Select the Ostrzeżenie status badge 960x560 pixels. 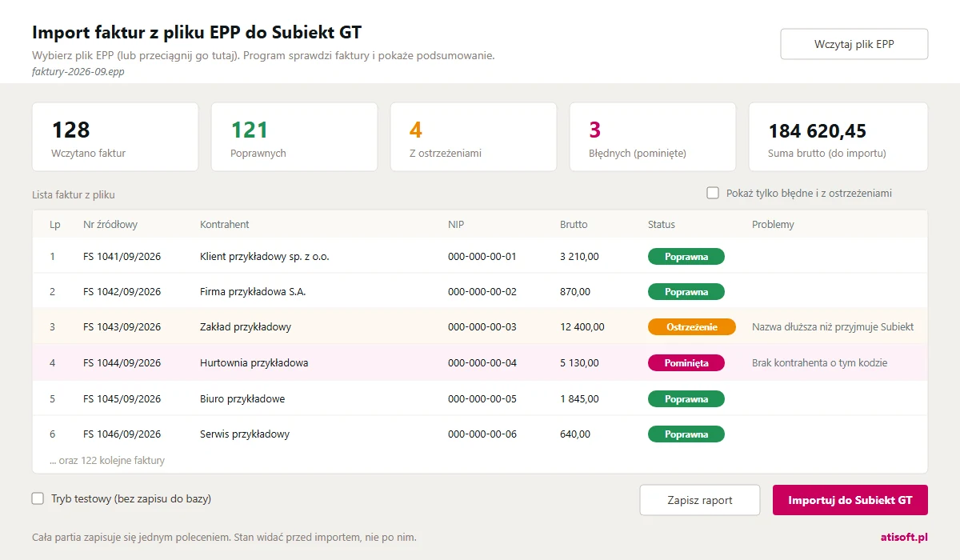tap(692, 327)
